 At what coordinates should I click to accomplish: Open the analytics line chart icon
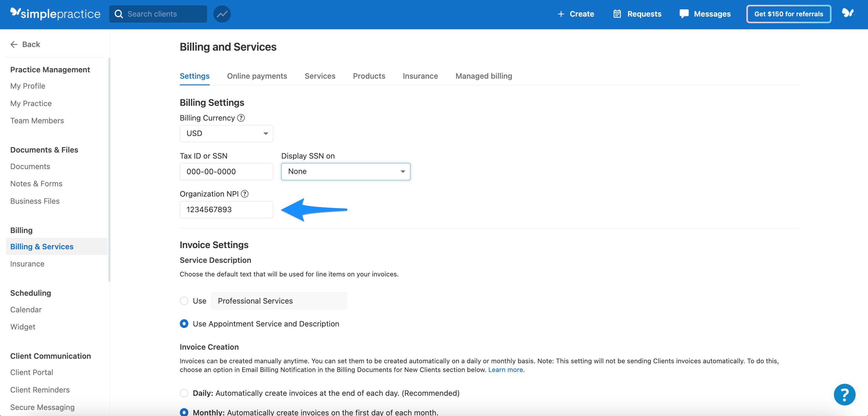pos(222,14)
